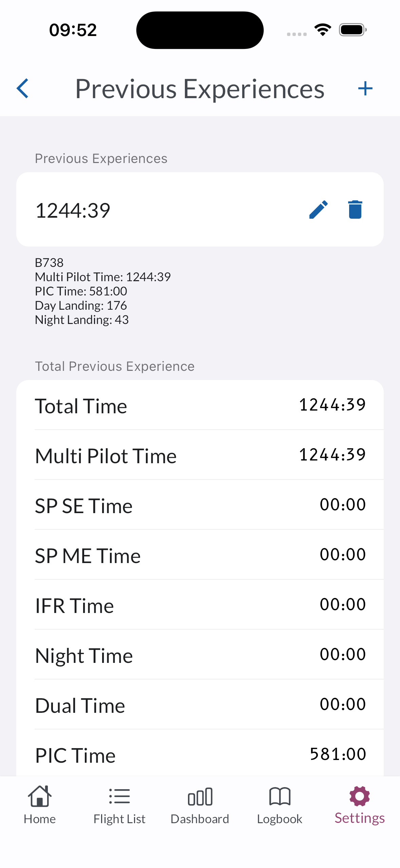
Task: Tap the back chevron arrow
Action: click(23, 89)
